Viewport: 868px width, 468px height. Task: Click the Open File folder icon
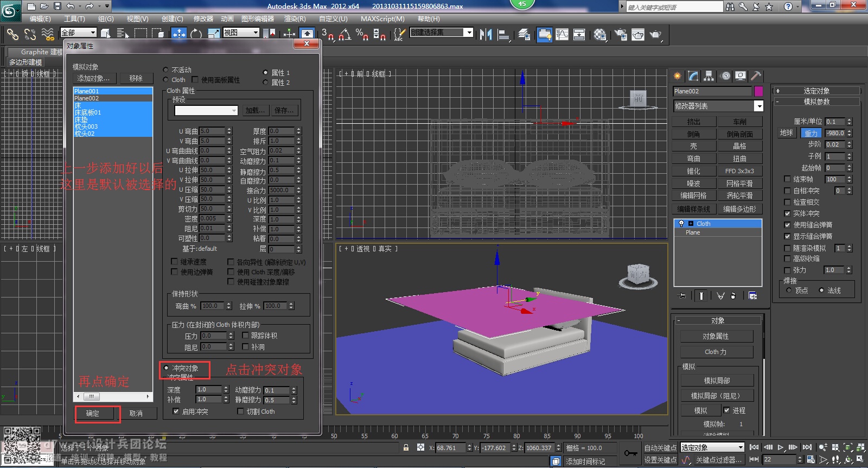[x=44, y=6]
